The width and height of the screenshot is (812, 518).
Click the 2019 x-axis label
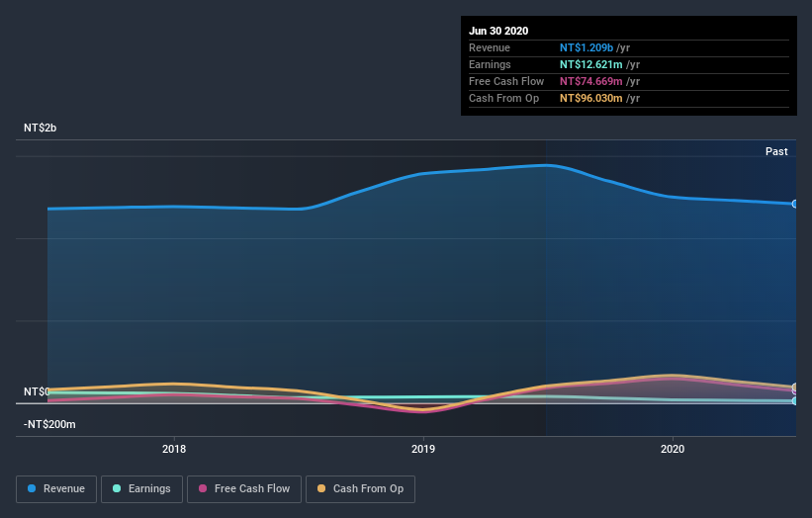point(423,449)
